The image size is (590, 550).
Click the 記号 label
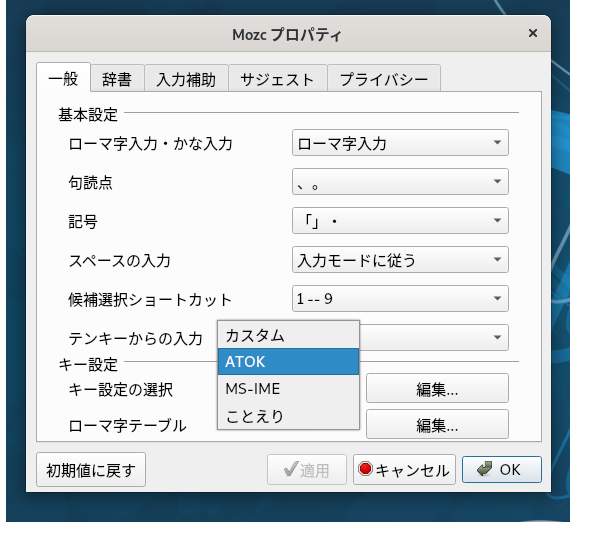coord(83,222)
